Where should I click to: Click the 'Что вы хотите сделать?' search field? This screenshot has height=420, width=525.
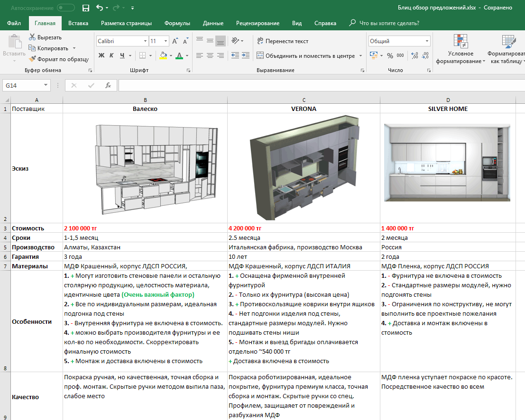389,23
